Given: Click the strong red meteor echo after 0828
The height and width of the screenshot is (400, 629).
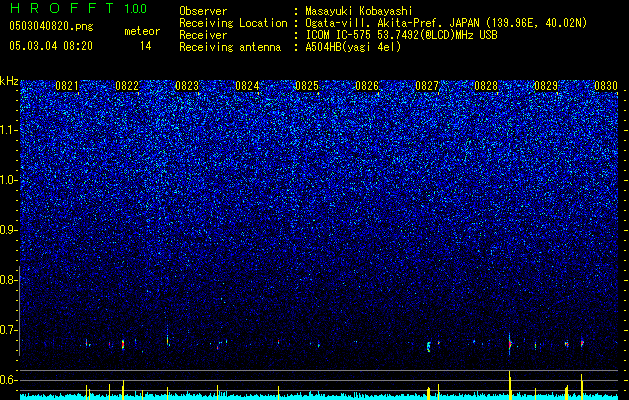Looking at the screenshot, I should tap(510, 344).
